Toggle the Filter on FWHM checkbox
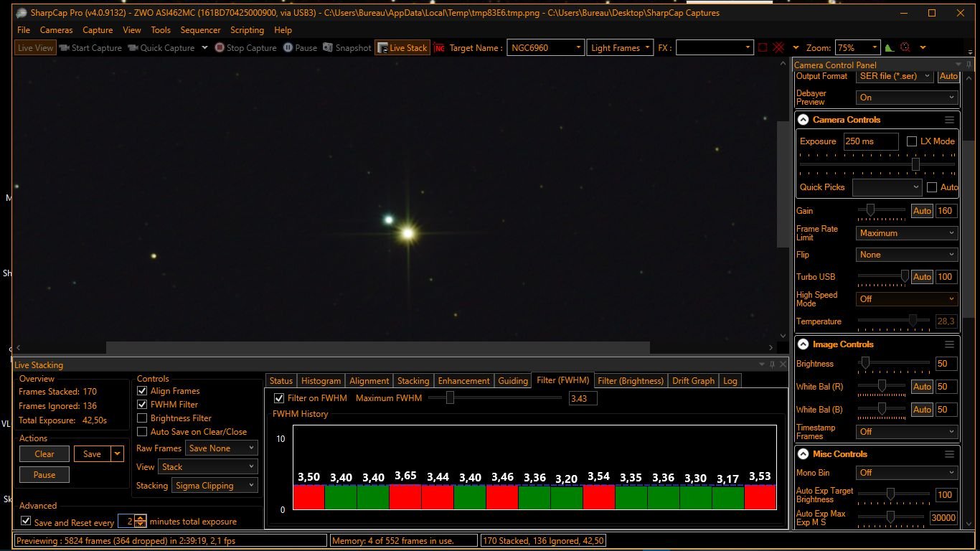 coord(280,398)
